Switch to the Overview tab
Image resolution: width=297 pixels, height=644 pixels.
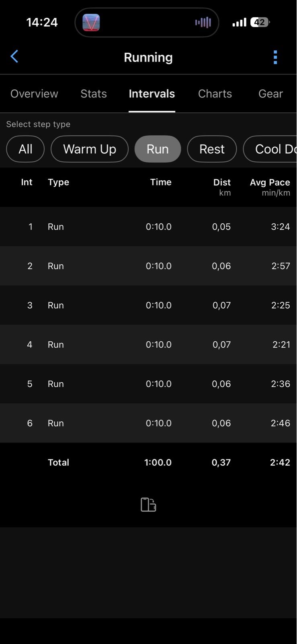coord(34,94)
